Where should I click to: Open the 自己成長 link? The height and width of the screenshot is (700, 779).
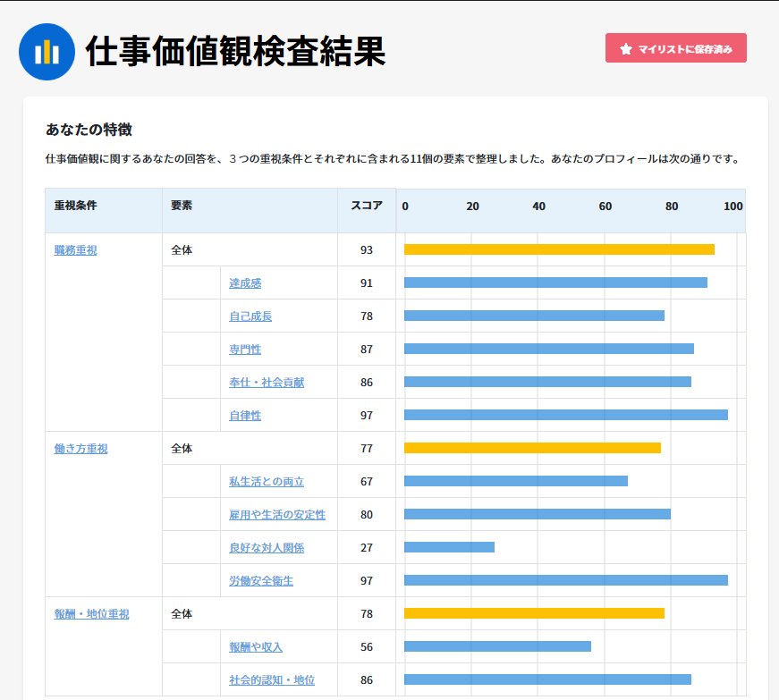(x=250, y=316)
